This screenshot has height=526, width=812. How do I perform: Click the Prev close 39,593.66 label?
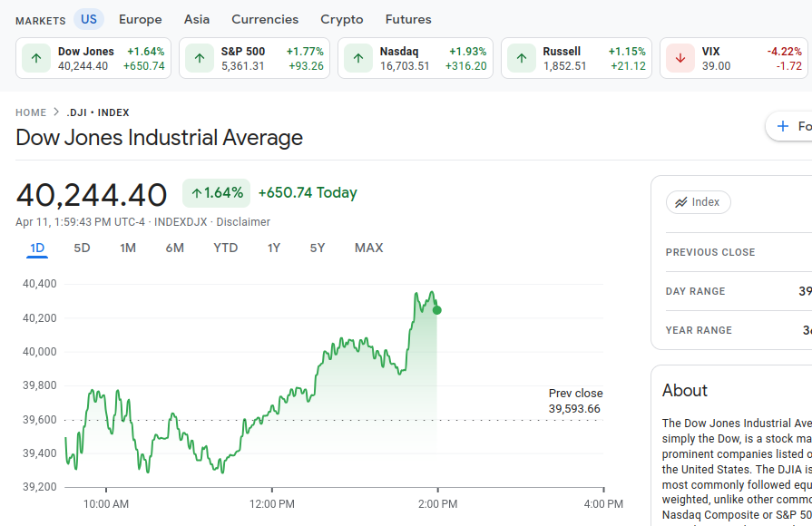(x=575, y=401)
